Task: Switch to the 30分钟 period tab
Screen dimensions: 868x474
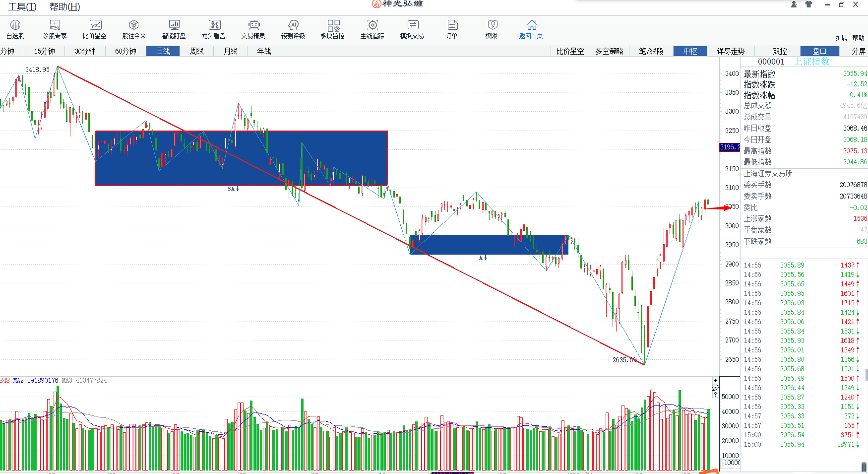Action: point(85,51)
